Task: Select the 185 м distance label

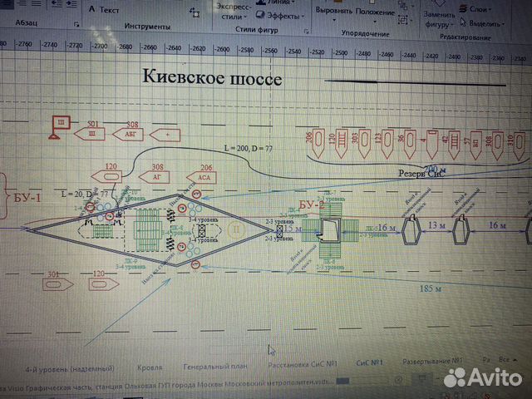Action: click(x=431, y=288)
